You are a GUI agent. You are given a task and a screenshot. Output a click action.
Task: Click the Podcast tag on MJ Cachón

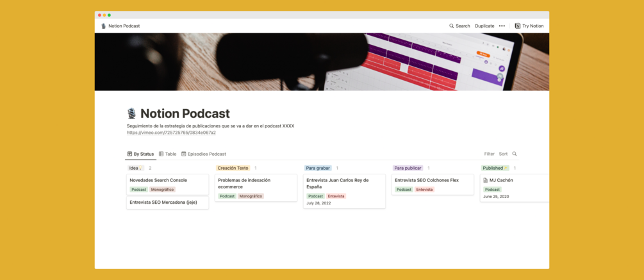tap(492, 190)
